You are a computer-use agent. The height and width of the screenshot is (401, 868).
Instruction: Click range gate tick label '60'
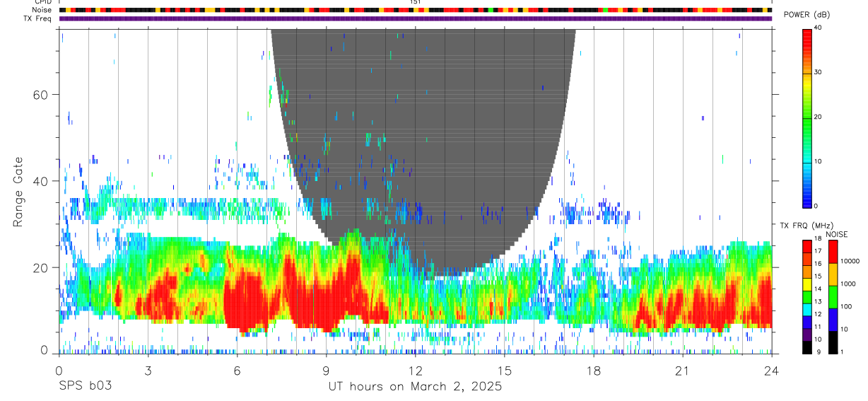(42, 95)
